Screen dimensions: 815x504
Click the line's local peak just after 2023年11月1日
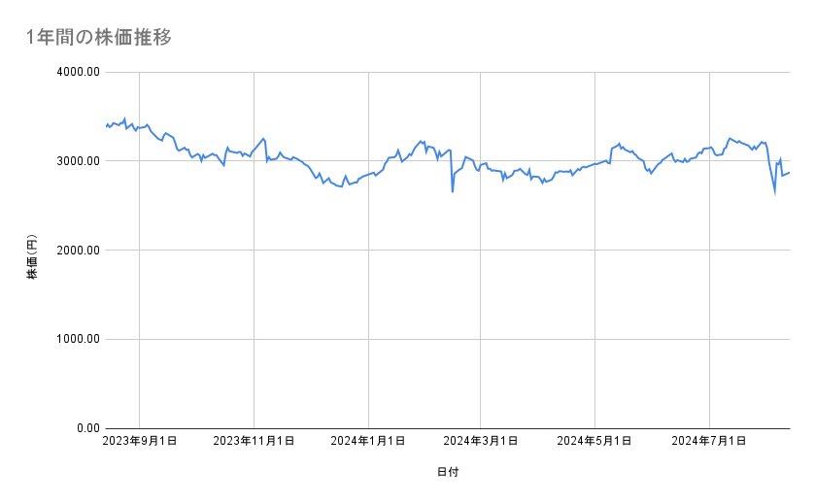coord(263,138)
